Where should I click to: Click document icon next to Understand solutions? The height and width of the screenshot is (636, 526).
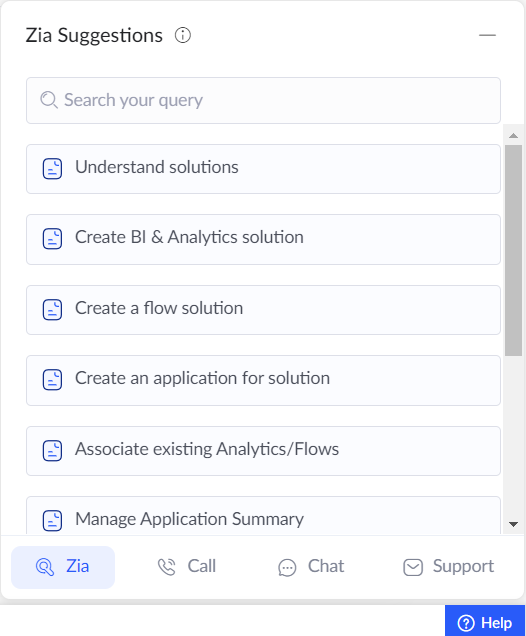[52, 168]
